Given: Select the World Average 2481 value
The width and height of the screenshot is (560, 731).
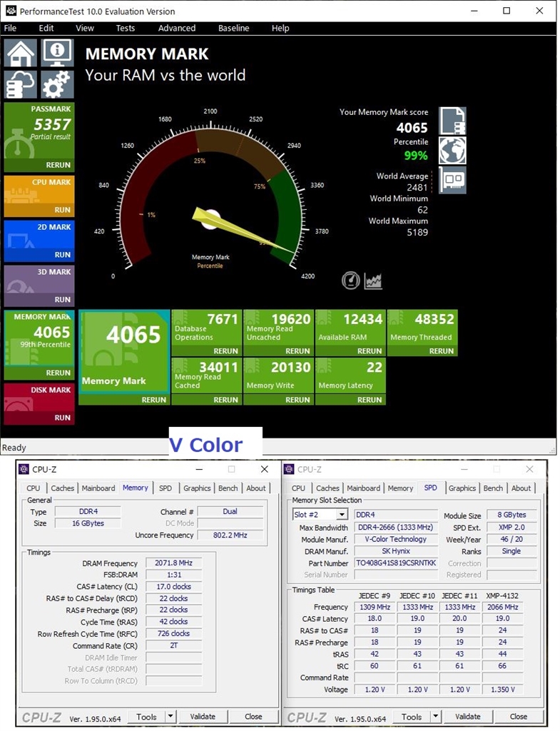Looking at the screenshot, I should [417, 188].
